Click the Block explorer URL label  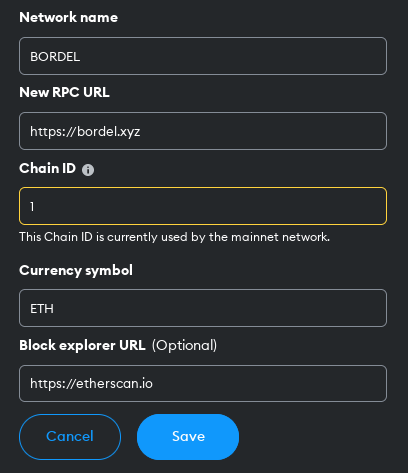coord(82,345)
